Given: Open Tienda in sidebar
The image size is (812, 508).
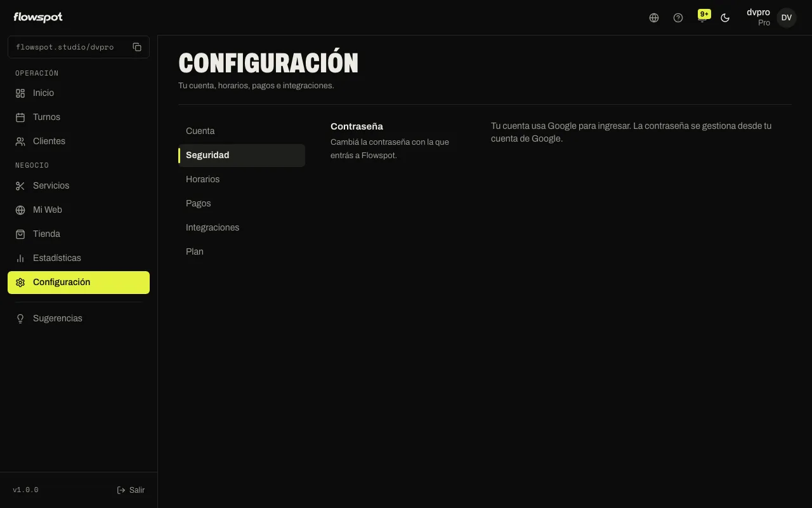Looking at the screenshot, I should tap(79, 234).
